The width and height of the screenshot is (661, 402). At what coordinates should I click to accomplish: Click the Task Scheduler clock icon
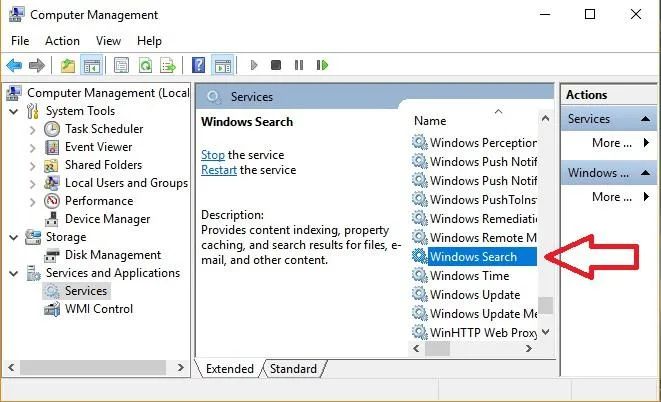tap(51, 129)
